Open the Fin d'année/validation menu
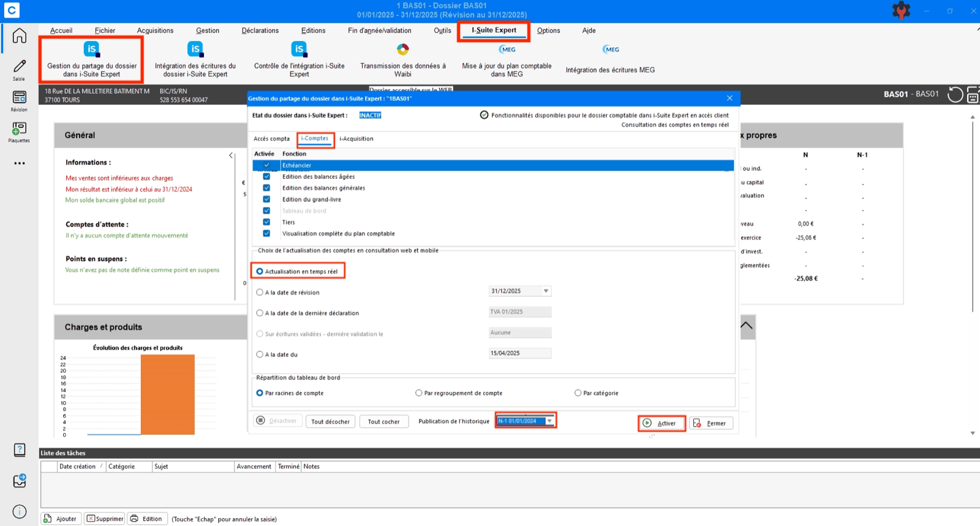 380,31
